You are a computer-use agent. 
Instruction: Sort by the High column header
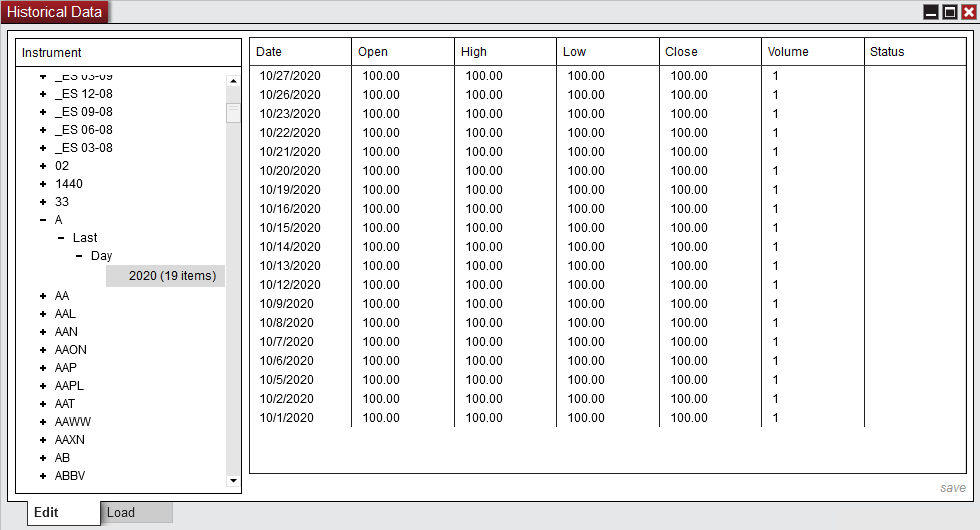point(506,52)
